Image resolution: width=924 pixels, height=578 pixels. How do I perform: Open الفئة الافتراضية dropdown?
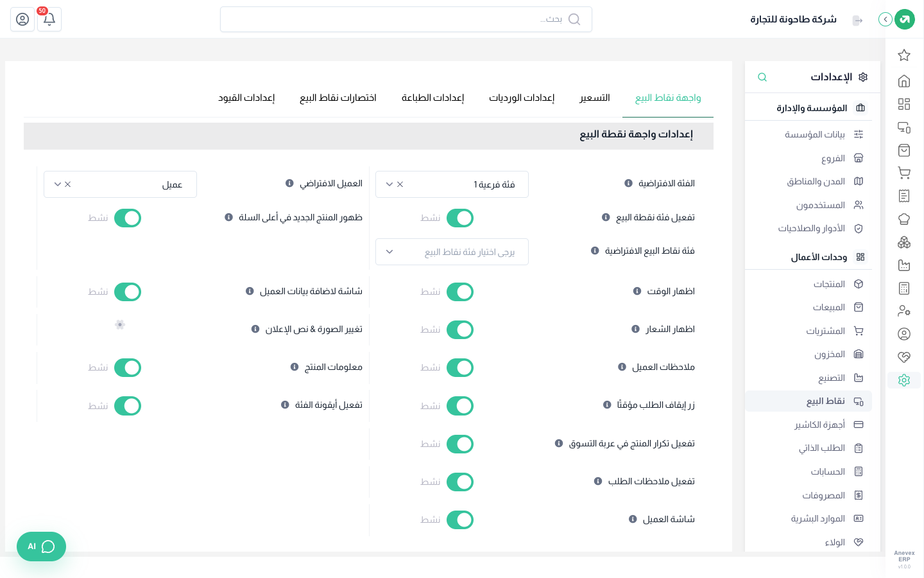click(x=452, y=184)
